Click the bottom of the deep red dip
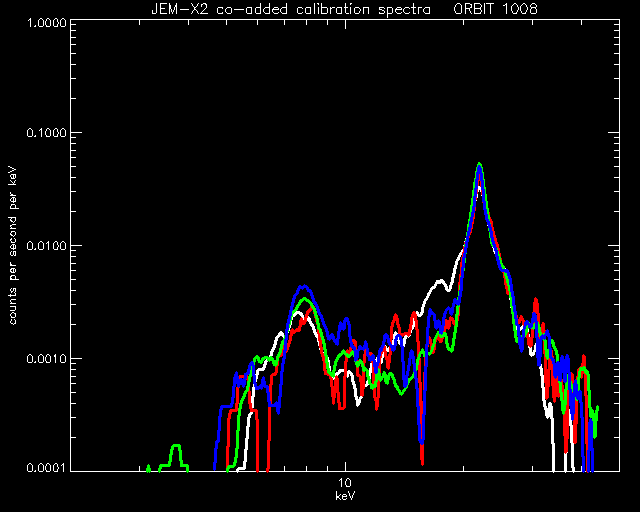This screenshot has height=512, width=640. coord(422,463)
